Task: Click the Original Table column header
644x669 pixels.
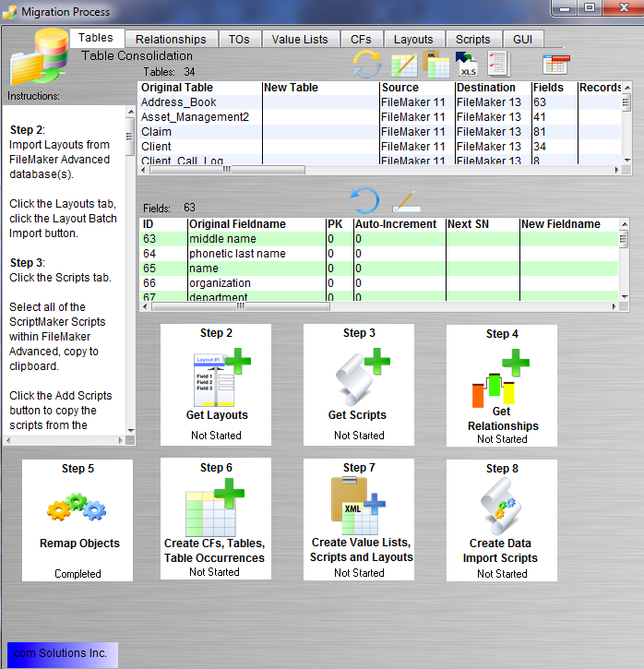Action: click(x=200, y=88)
